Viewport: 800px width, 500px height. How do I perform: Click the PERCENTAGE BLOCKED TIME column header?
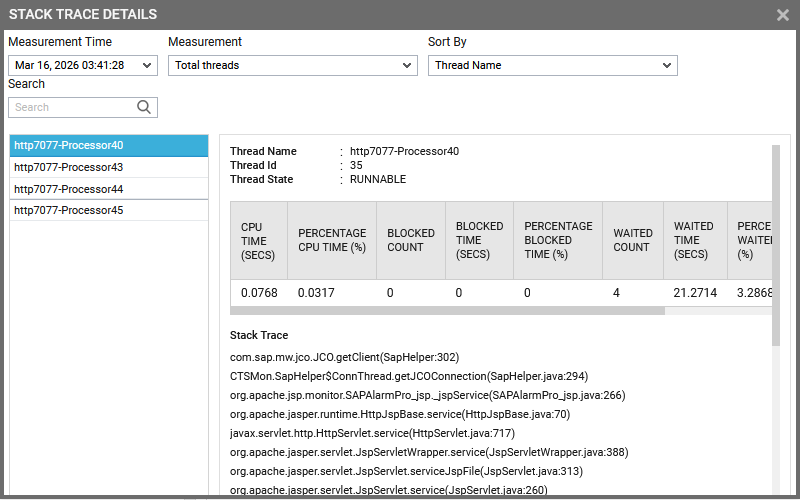coord(558,240)
